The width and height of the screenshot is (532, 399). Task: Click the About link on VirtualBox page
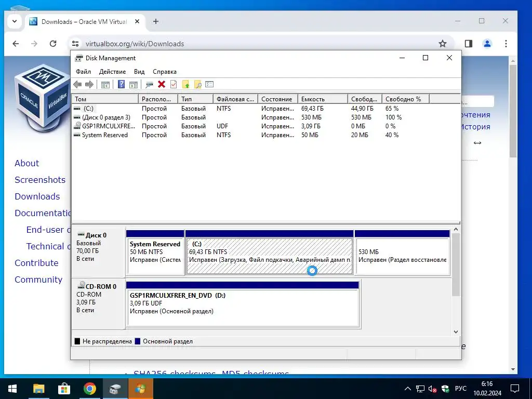pos(27,163)
